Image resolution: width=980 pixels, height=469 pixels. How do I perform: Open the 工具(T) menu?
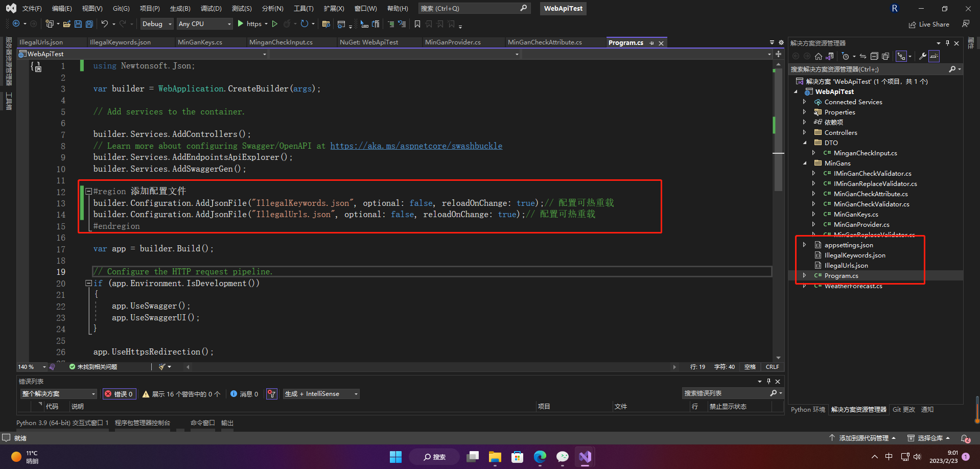pyautogui.click(x=304, y=9)
